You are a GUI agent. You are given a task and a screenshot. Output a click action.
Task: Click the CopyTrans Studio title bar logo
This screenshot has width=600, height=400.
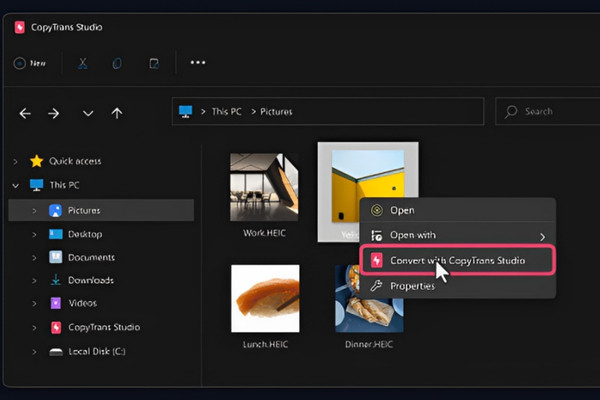pyautogui.click(x=20, y=27)
